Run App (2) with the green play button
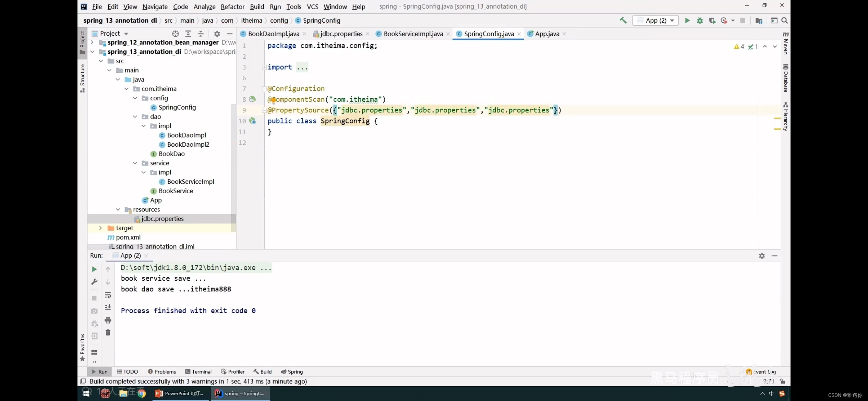This screenshot has width=868, height=401. [x=687, y=21]
